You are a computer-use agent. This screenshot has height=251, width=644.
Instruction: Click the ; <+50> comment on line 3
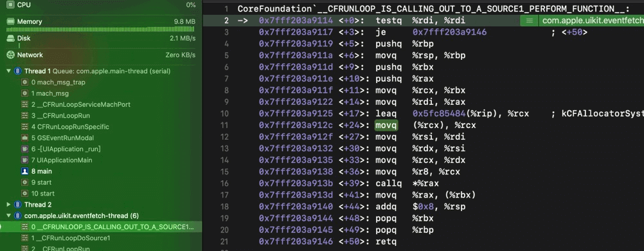click(569, 32)
